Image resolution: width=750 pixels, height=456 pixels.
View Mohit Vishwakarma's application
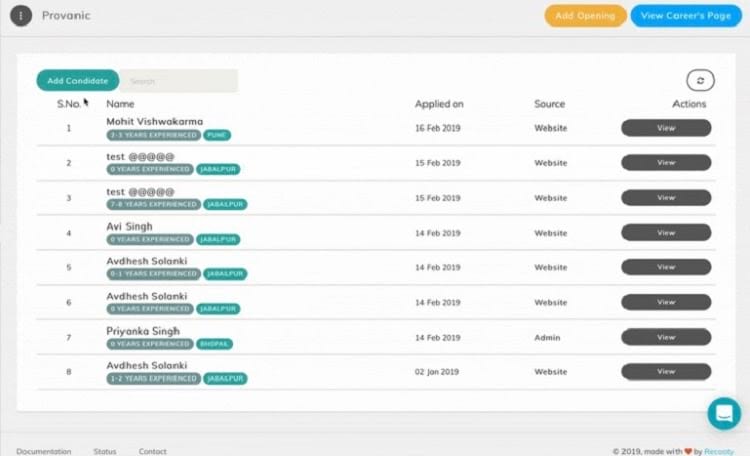[x=666, y=128]
